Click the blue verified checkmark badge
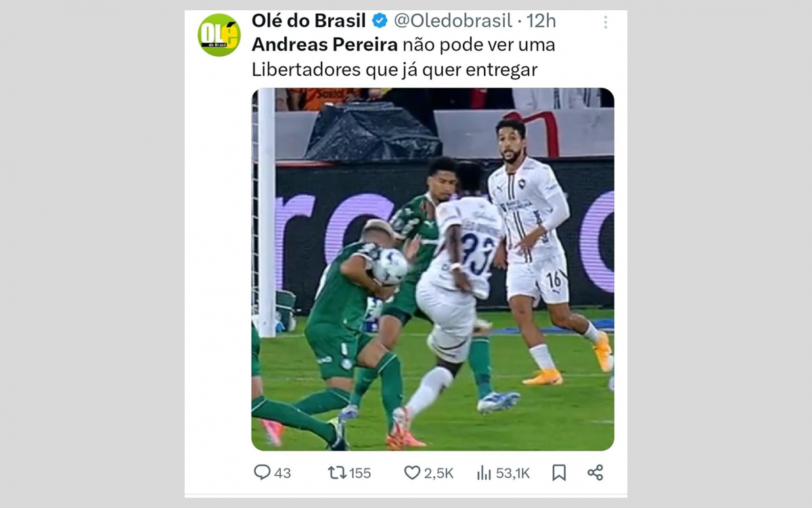Image resolution: width=812 pixels, height=508 pixels. tap(380, 21)
